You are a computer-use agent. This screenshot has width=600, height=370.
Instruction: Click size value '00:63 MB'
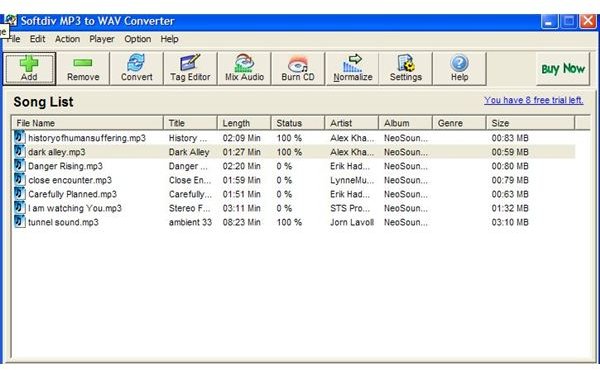click(x=510, y=194)
